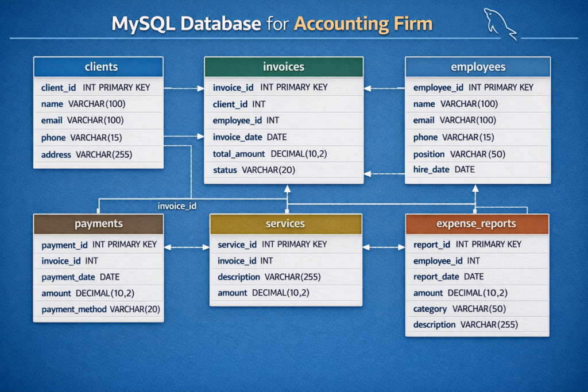Select the invoice_id relationship line label
The height and width of the screenshot is (392, 588).
pos(177,206)
